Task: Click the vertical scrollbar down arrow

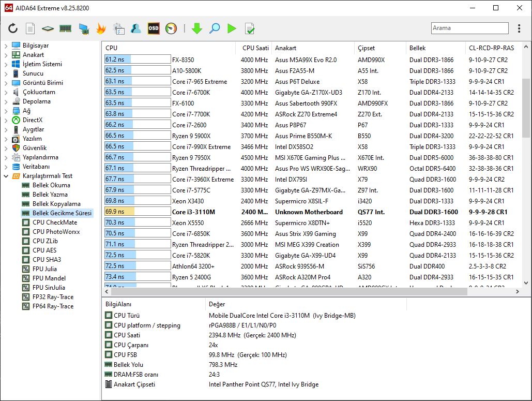Action: tap(526, 283)
